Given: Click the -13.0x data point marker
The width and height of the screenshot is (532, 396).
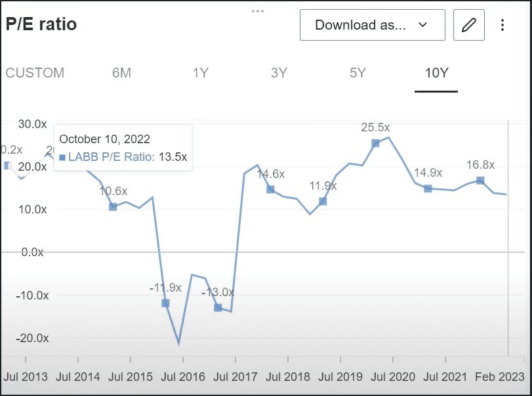Looking at the screenshot, I should click(x=218, y=307).
